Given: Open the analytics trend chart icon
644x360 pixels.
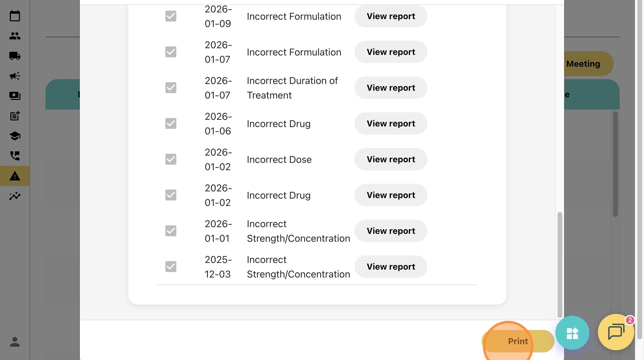Looking at the screenshot, I should click(15, 196).
